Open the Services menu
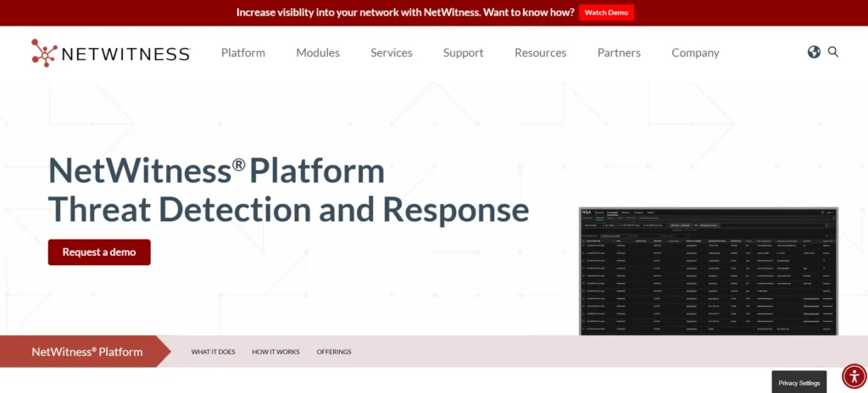868x393 pixels. (x=392, y=53)
